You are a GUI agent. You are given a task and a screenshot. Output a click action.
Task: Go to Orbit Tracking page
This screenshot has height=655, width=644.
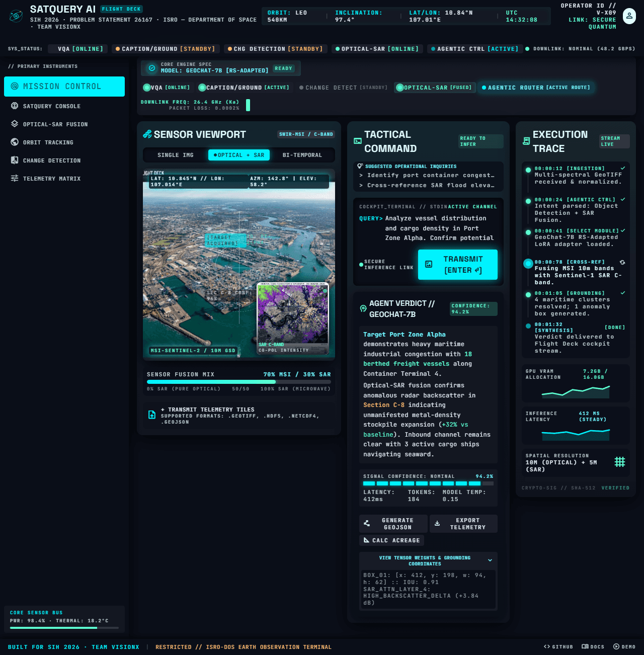coord(64,142)
